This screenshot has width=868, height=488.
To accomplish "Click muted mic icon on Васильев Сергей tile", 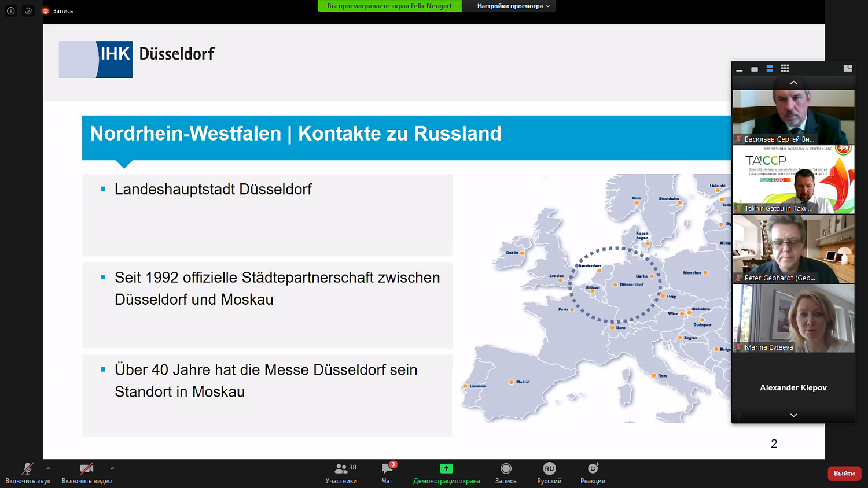I will 738,139.
